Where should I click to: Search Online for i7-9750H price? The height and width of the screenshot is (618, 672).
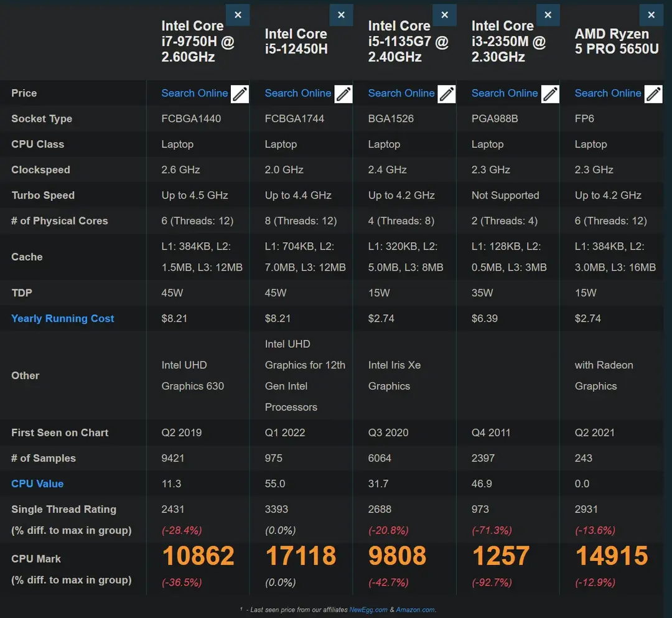point(194,93)
